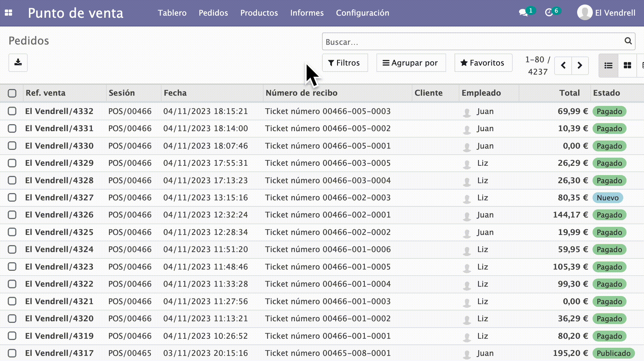This screenshot has height=361, width=644.
Task: Open the apps grid menu icon
Action: click(x=8, y=13)
